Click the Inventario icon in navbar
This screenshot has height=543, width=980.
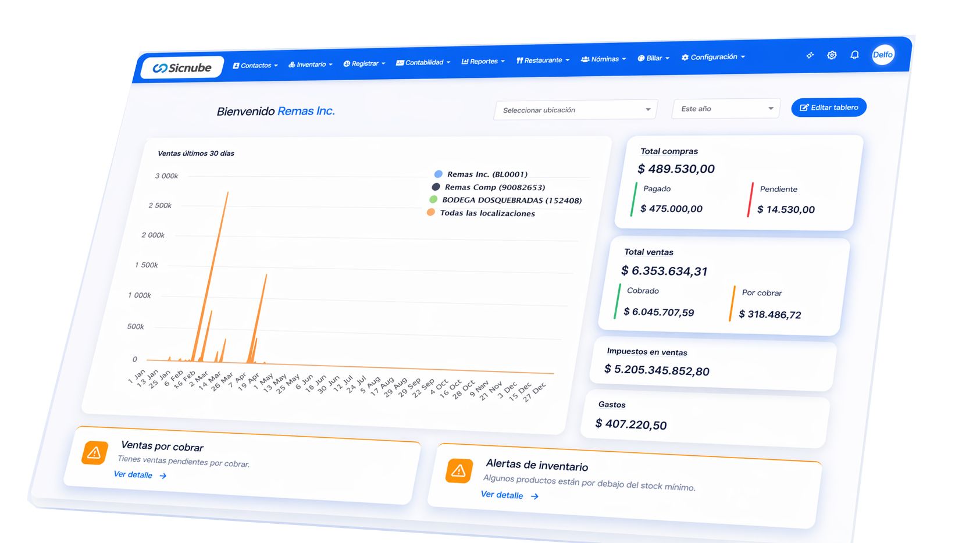point(291,64)
